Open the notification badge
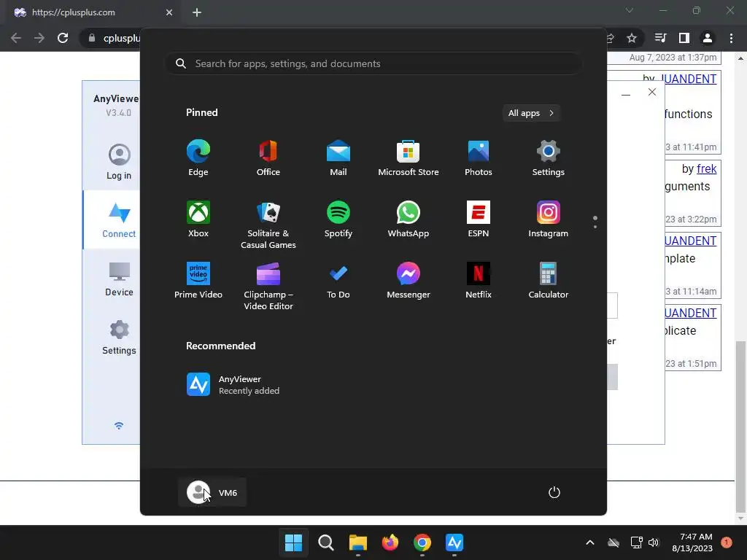This screenshot has width=747, height=560. pyautogui.click(x=727, y=542)
